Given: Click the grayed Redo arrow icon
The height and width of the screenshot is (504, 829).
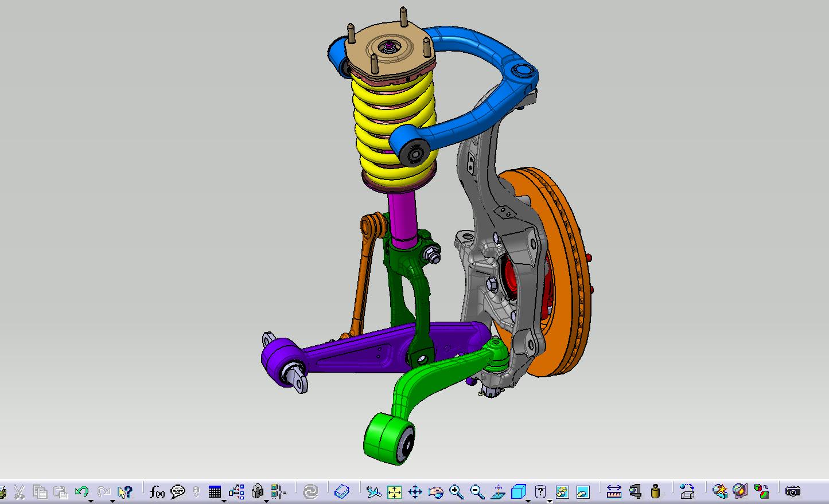Looking at the screenshot, I should [103, 491].
